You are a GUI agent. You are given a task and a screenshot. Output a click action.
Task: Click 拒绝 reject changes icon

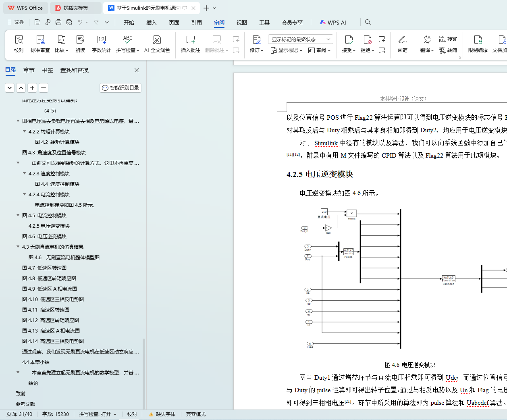(367, 40)
